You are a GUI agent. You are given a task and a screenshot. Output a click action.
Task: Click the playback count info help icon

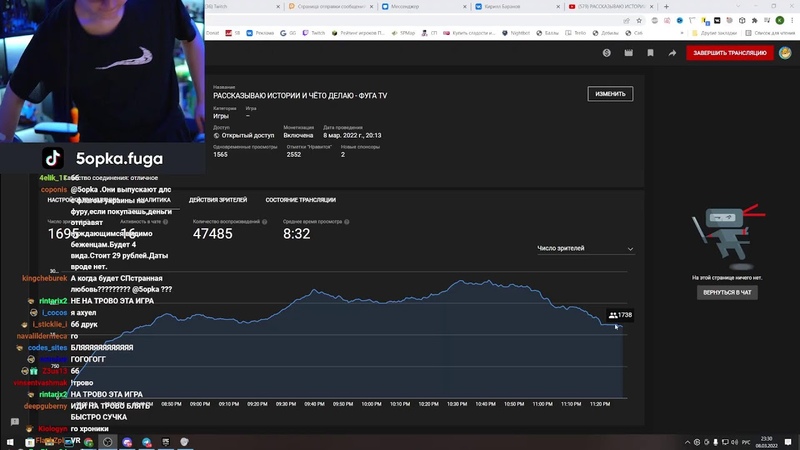coord(264,222)
